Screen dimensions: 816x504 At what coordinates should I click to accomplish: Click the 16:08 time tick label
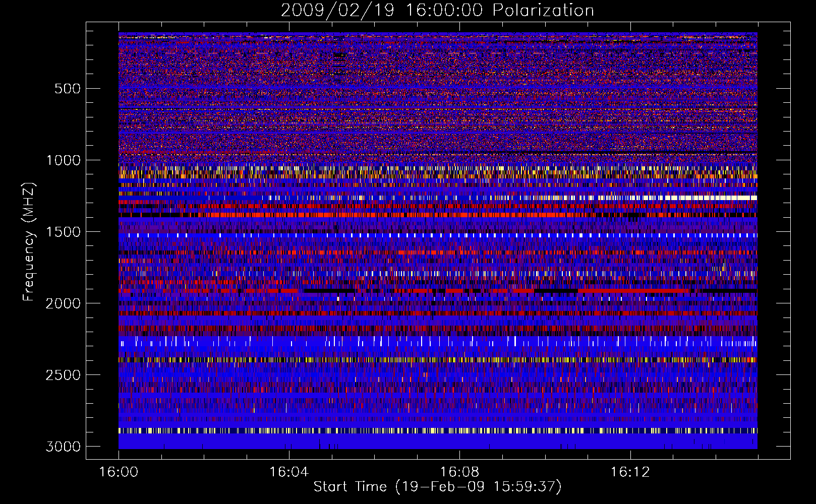tap(459, 472)
